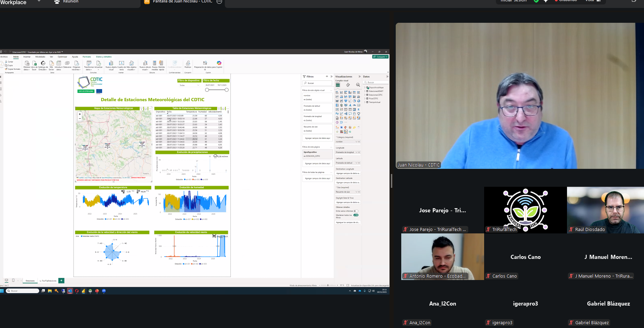Click the SQL Server data source icon
The image size is (644, 328).
(x=51, y=63)
